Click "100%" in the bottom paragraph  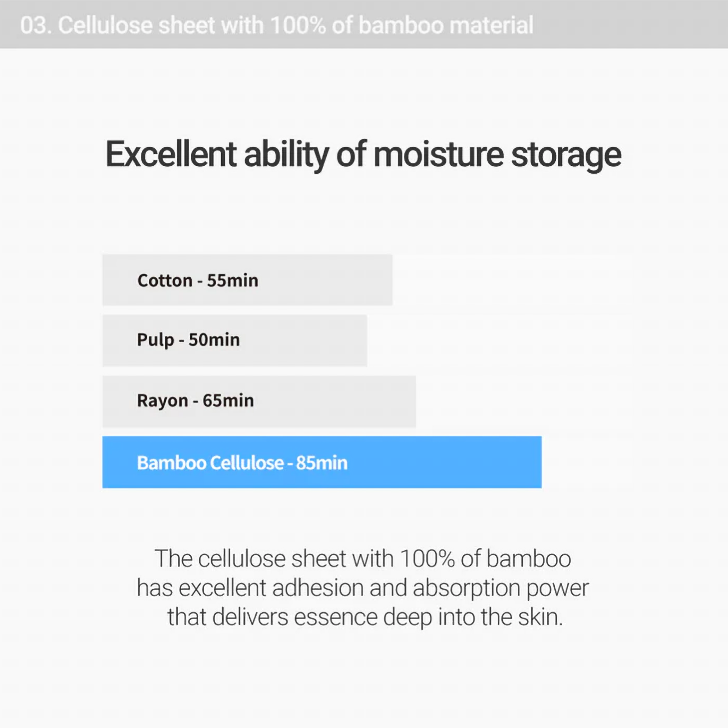pyautogui.click(x=427, y=559)
